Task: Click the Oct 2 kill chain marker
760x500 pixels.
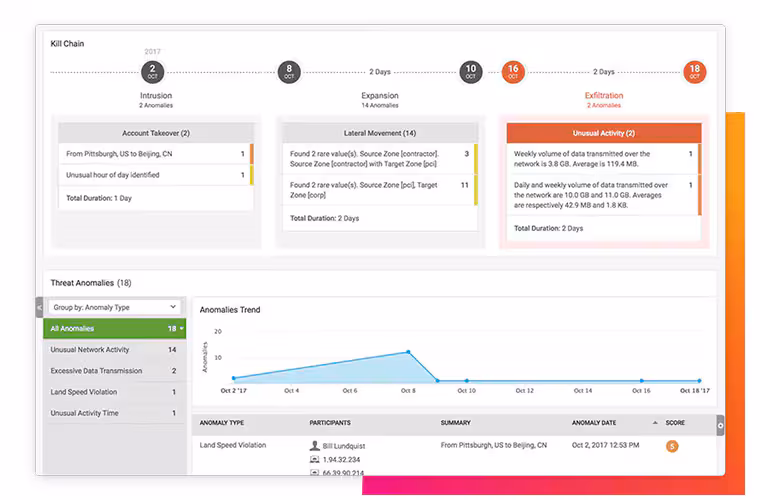Action: tap(152, 71)
